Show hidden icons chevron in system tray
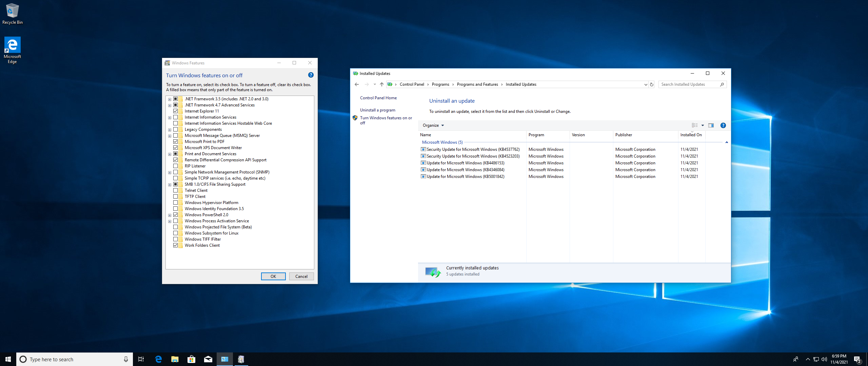This screenshot has width=868, height=366. (808, 360)
